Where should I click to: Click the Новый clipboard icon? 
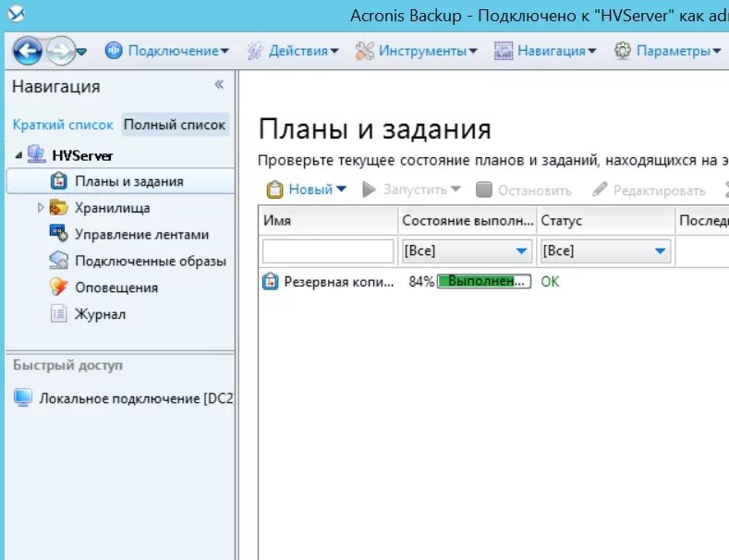[x=274, y=189]
